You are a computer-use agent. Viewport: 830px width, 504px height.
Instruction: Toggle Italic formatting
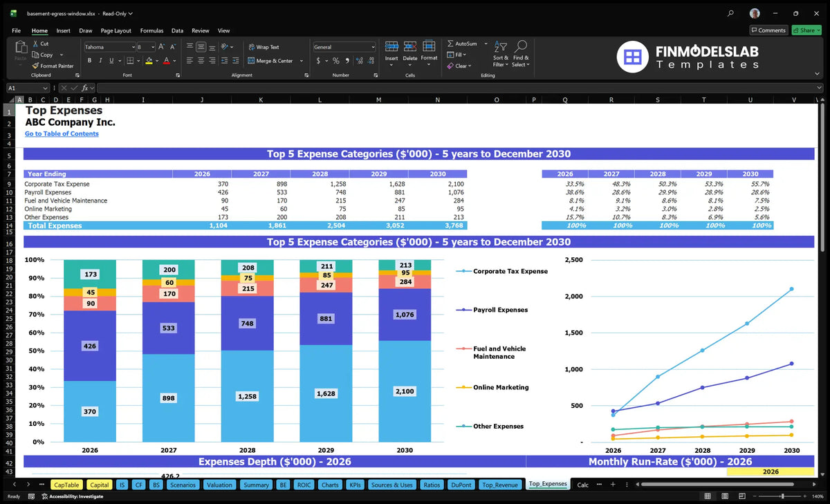click(x=100, y=61)
